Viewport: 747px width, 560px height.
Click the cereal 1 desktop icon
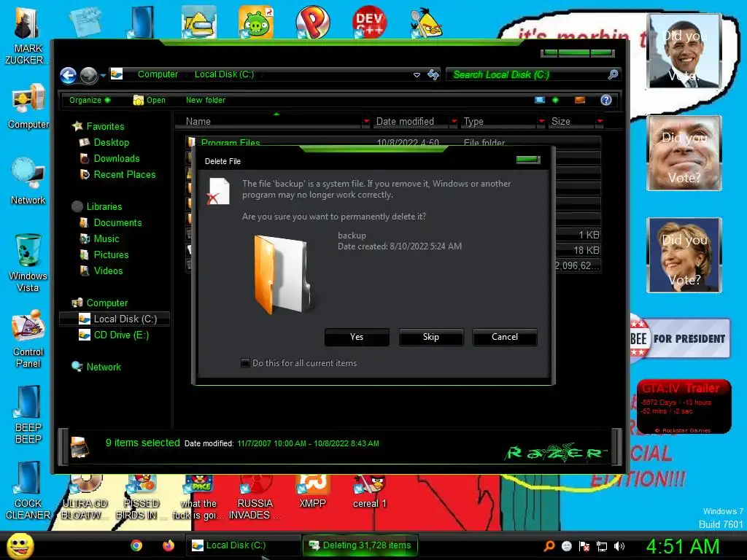point(370,492)
